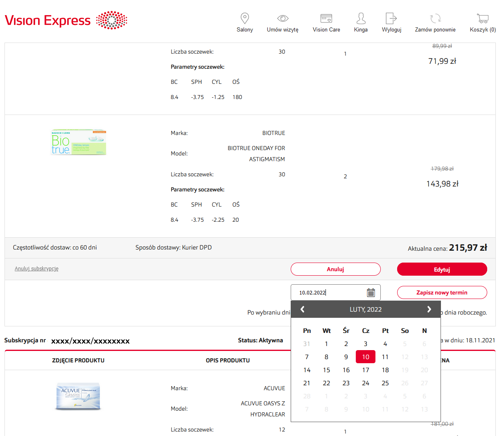Click the Biotrue product image
Screen dimensions: 504x436
click(x=79, y=142)
